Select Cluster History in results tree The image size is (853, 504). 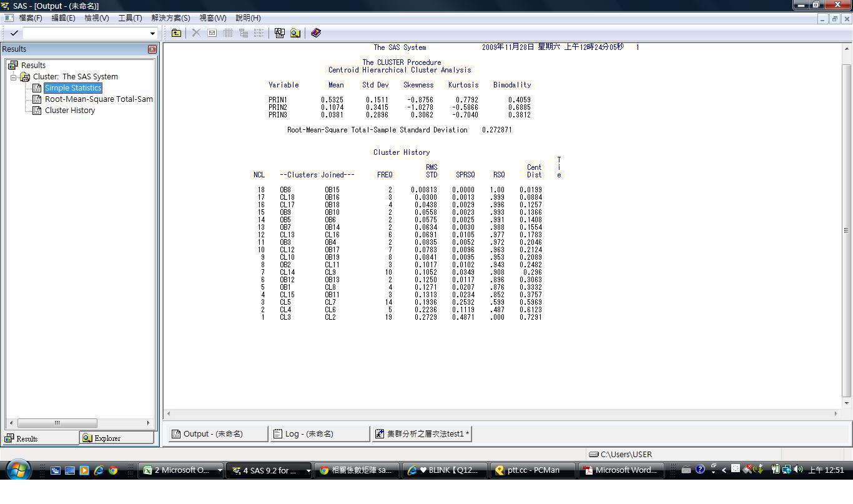point(70,111)
